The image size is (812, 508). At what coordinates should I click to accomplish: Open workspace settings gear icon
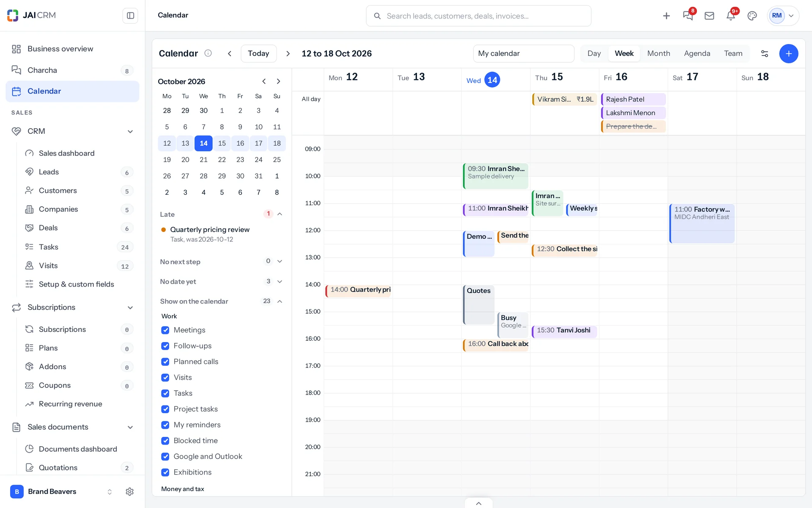tap(130, 491)
